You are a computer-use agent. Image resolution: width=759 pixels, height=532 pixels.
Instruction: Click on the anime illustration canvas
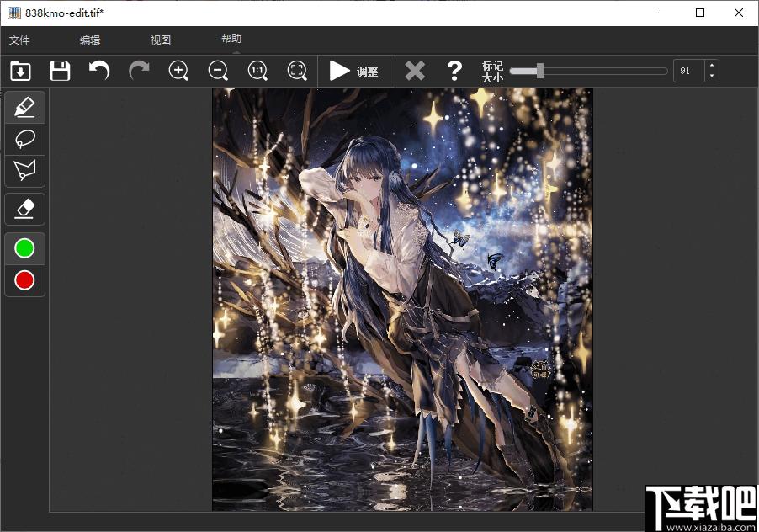click(x=402, y=299)
